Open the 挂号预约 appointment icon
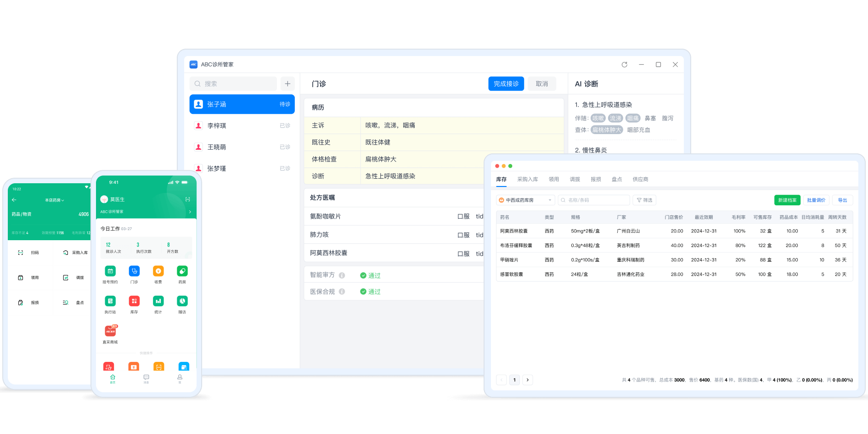The width and height of the screenshot is (868, 434). click(x=110, y=271)
